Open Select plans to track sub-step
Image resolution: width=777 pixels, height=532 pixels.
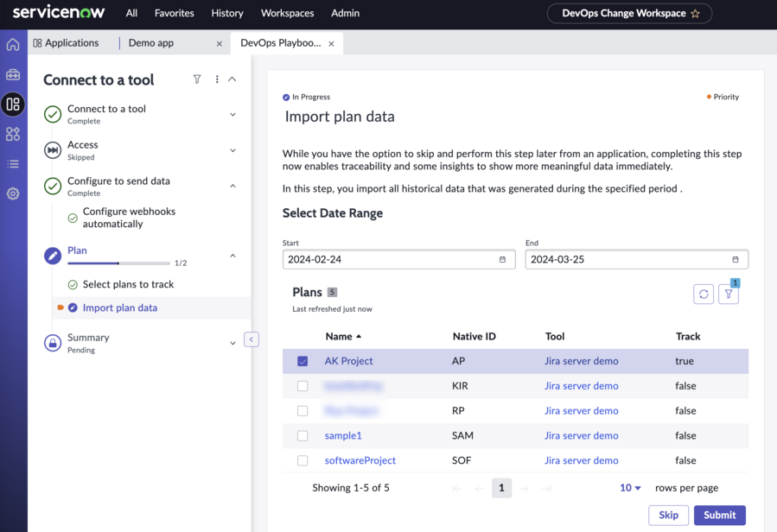pos(128,284)
